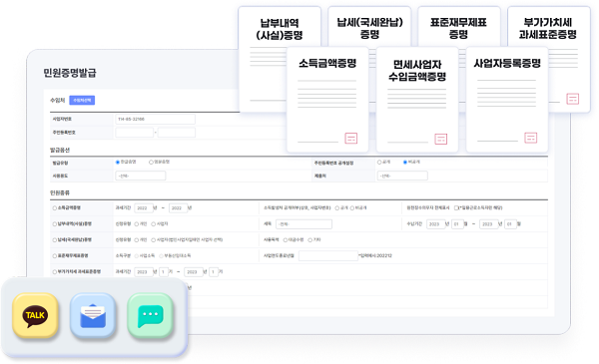Select 개인 radio in 납부내역(사실)증명 row
599x364 pixels.
[137, 224]
